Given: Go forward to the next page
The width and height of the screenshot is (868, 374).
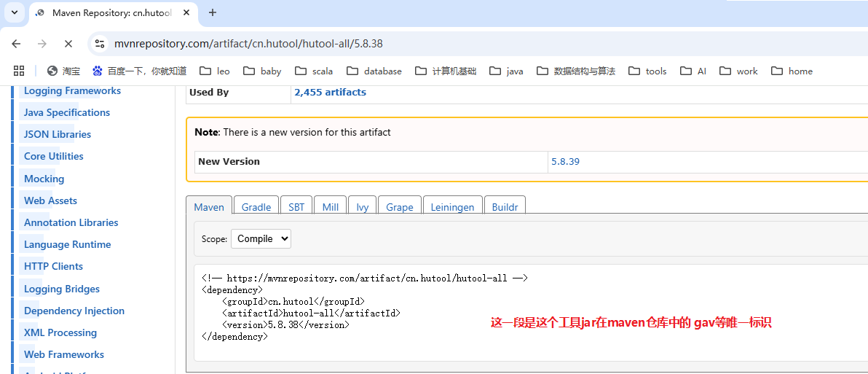Looking at the screenshot, I should (x=42, y=44).
